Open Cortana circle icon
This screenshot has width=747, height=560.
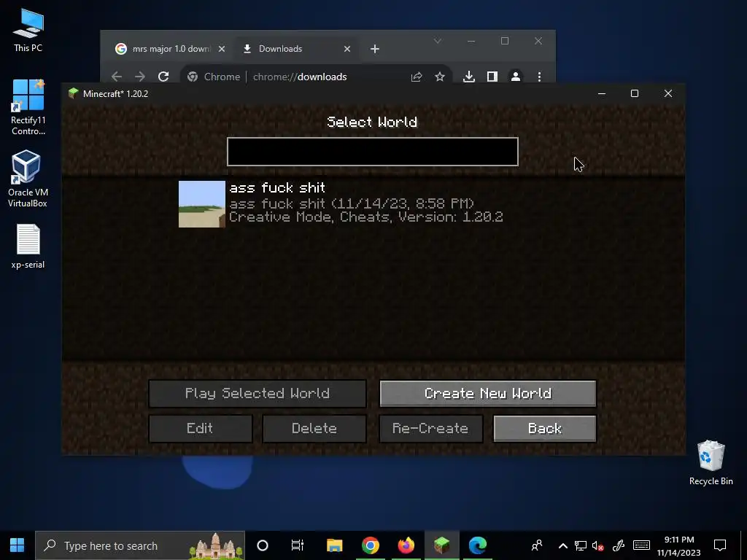(x=263, y=545)
